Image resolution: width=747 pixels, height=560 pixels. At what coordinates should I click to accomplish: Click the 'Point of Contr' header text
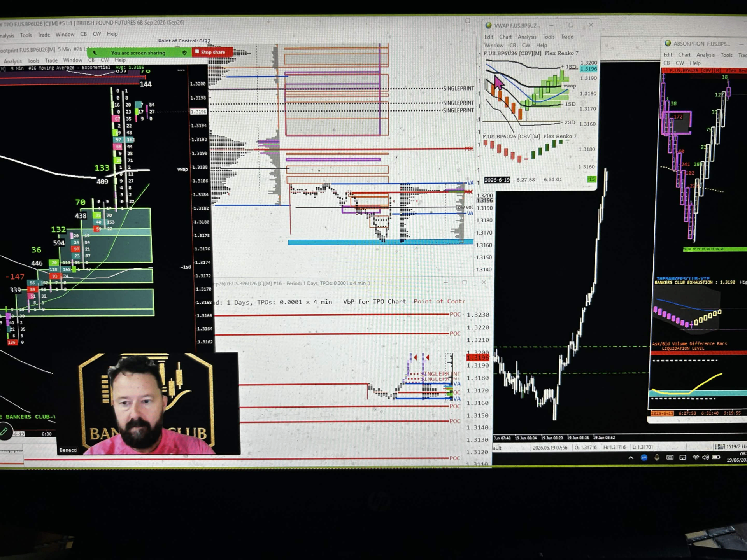[x=439, y=301]
